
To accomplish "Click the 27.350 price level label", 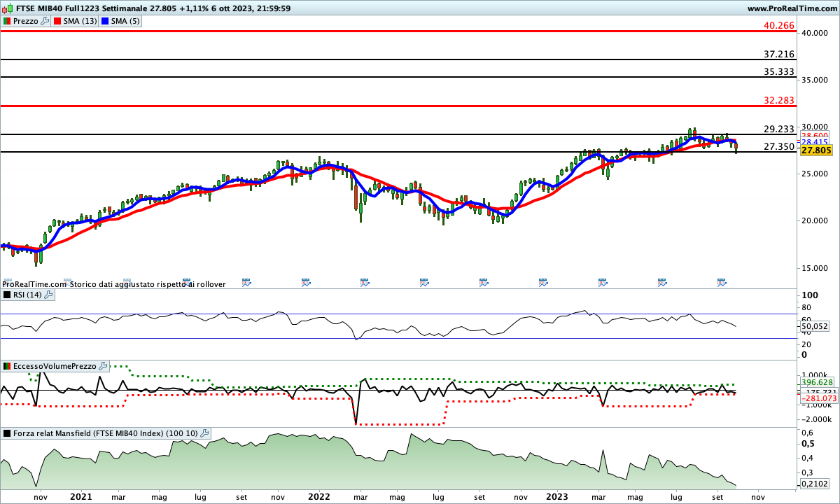I will pyautogui.click(x=779, y=146).
